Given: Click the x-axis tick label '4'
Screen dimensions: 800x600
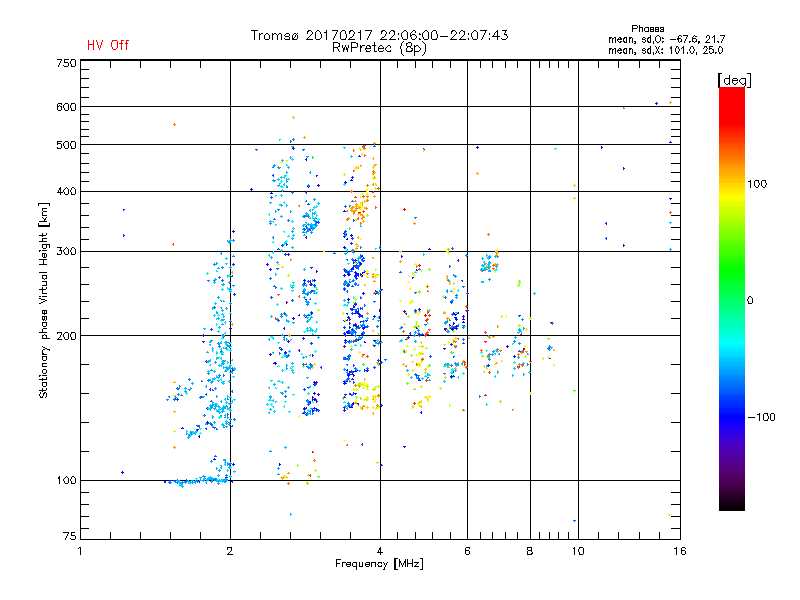Looking at the screenshot, I should click(x=380, y=551).
